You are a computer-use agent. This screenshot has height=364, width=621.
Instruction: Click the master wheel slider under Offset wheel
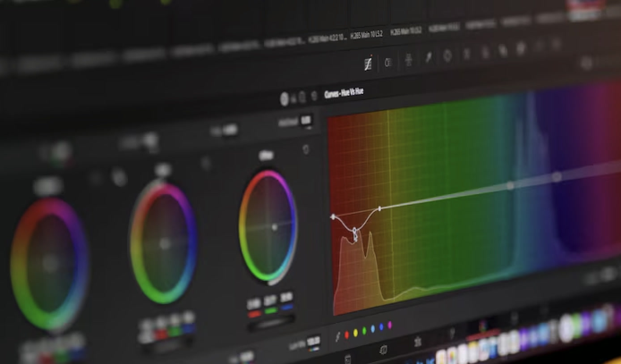pyautogui.click(x=272, y=323)
